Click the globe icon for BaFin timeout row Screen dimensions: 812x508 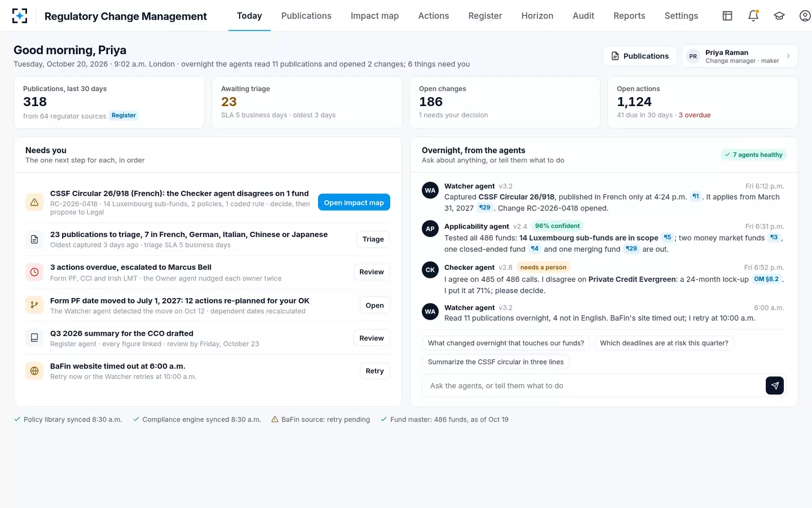tap(34, 371)
